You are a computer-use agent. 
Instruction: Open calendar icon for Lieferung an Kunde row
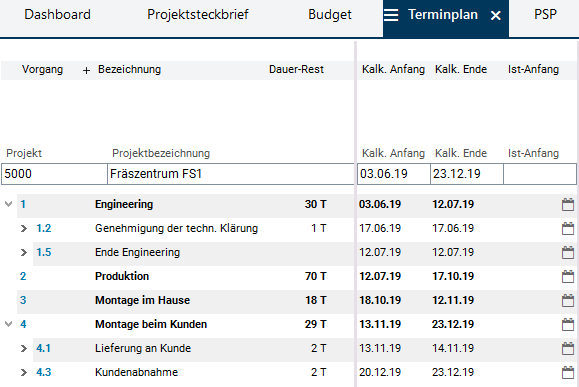point(568,349)
